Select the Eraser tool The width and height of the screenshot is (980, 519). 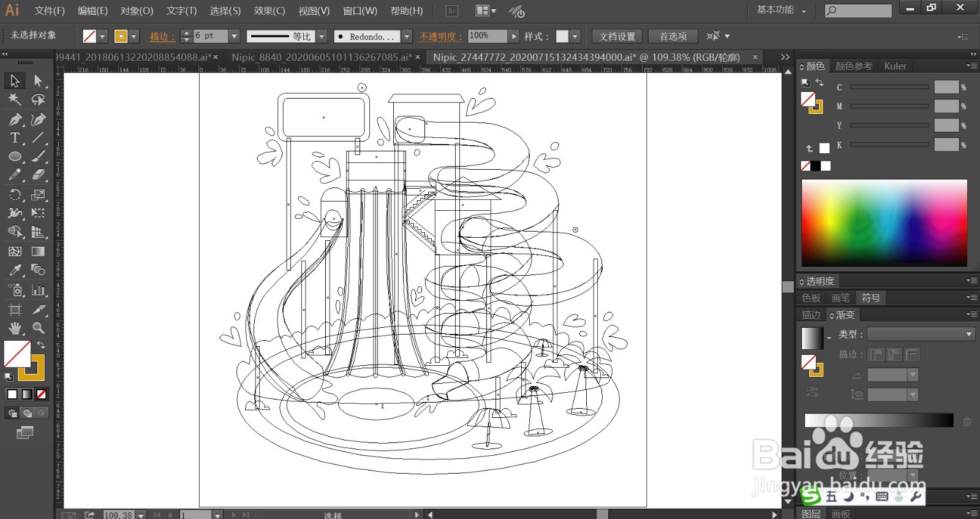(38, 175)
